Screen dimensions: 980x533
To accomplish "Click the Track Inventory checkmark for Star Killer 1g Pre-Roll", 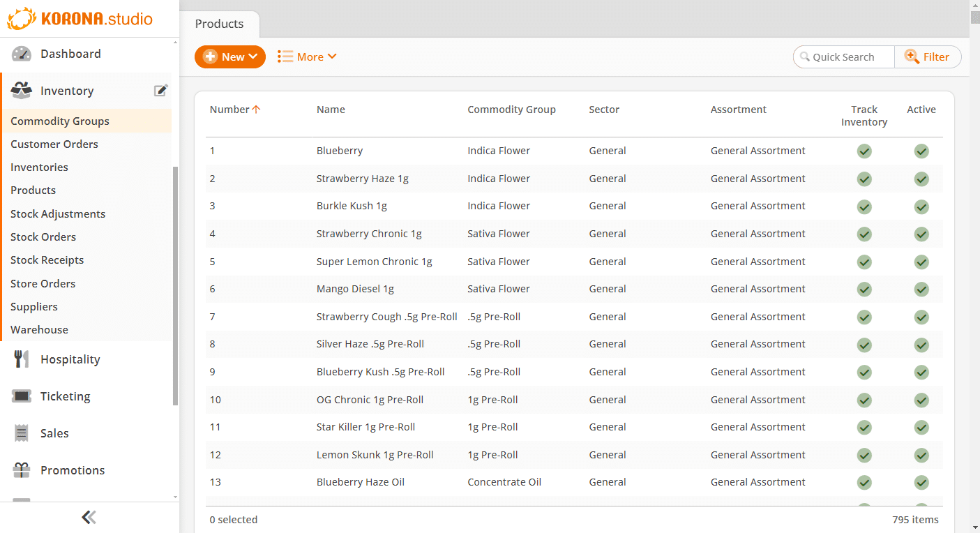I will click(864, 428).
